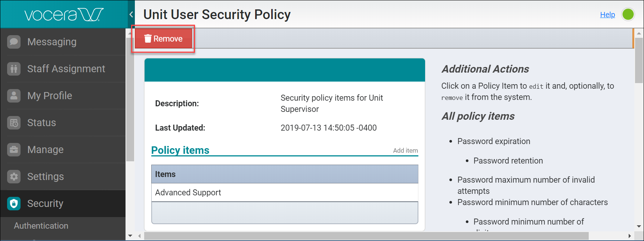644x241 pixels.
Task: Open Authentication under Security
Action: coord(41,226)
